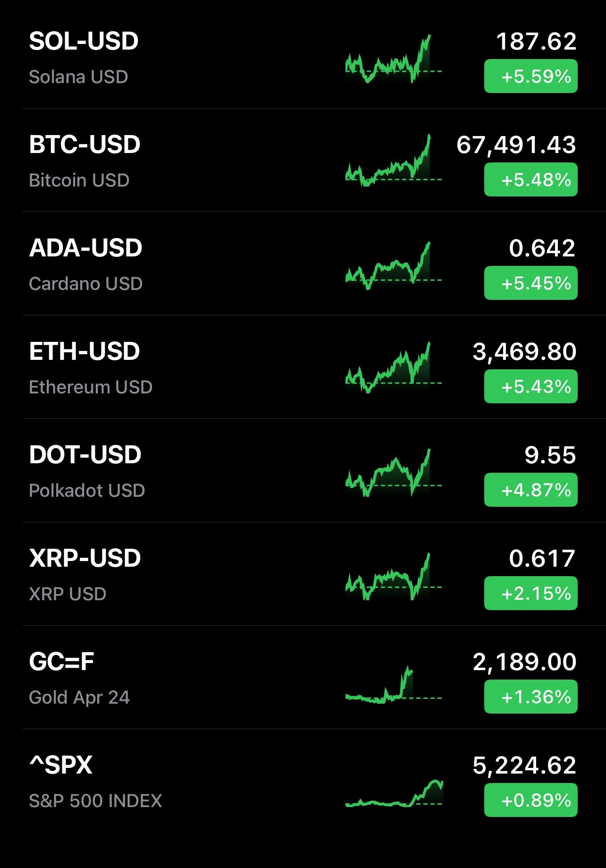The image size is (606, 868).
Task: Toggle the +5.45% change badge for Cardano
Action: (x=530, y=283)
